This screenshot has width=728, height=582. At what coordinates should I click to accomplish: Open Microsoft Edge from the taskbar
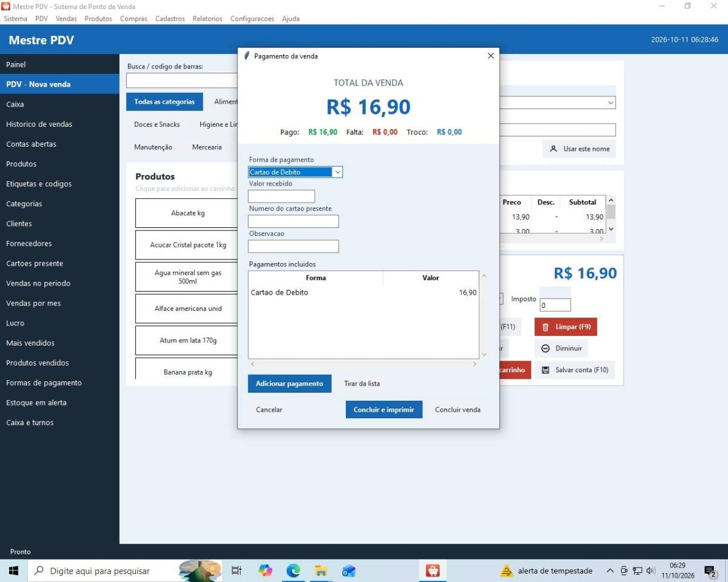coord(293,570)
